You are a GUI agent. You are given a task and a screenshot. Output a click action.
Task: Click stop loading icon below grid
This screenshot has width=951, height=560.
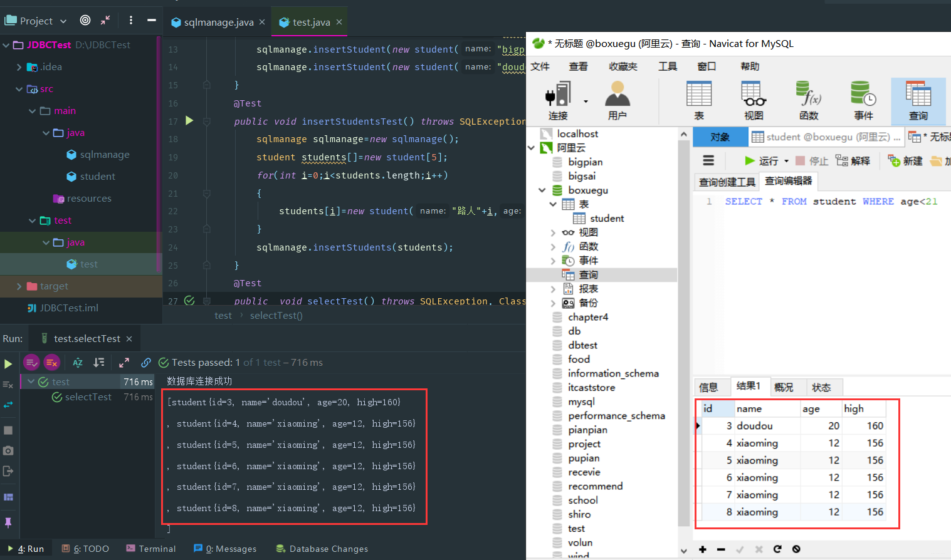(796, 549)
